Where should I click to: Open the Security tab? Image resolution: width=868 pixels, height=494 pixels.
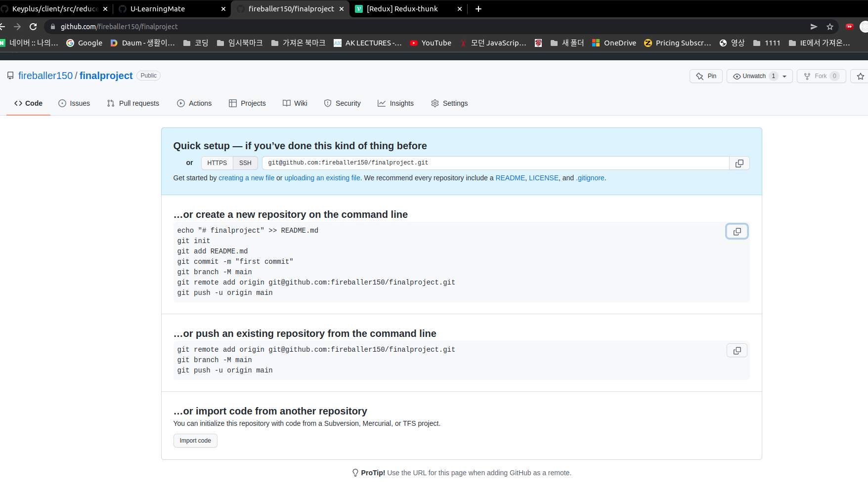[342, 103]
